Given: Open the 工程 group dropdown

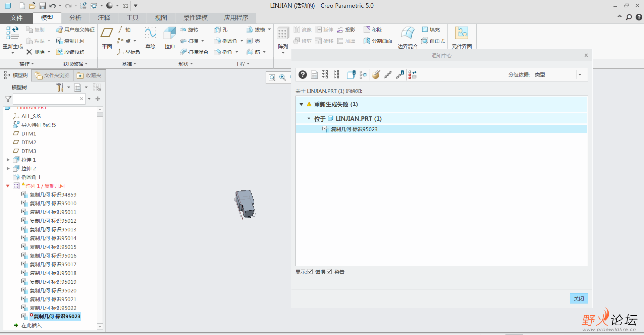Looking at the screenshot, I should [x=242, y=64].
